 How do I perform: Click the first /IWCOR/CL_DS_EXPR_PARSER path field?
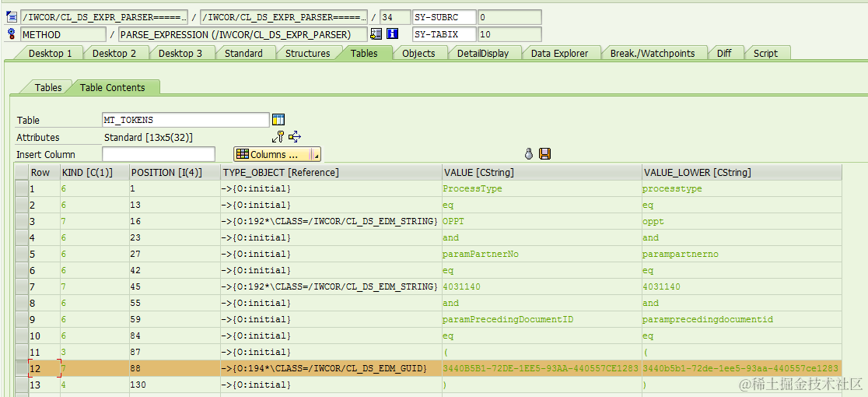[104, 17]
